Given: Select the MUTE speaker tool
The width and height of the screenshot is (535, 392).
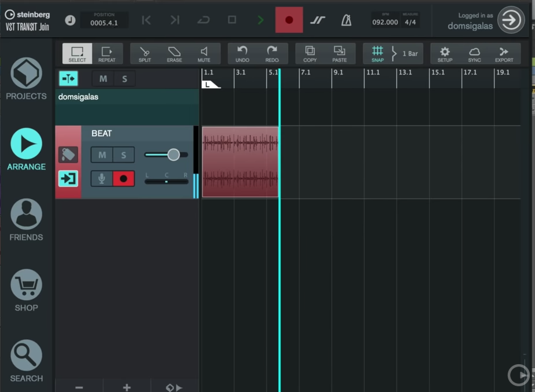Looking at the screenshot, I should pos(204,53).
